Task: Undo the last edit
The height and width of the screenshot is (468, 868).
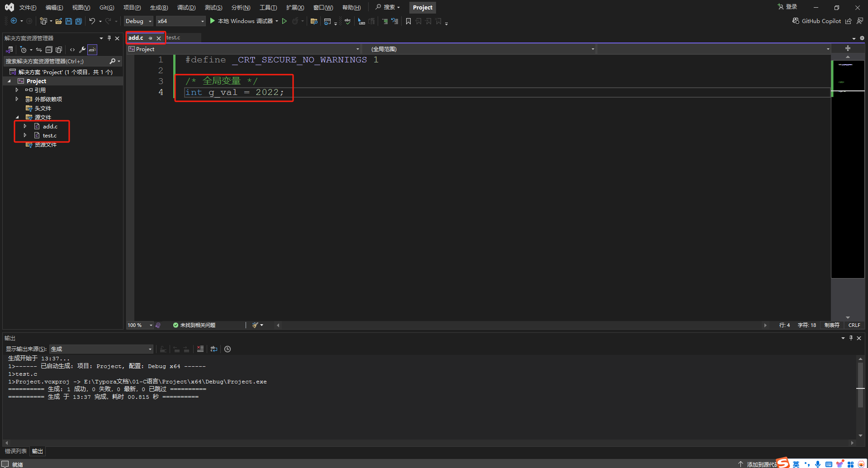Action: tap(92, 21)
